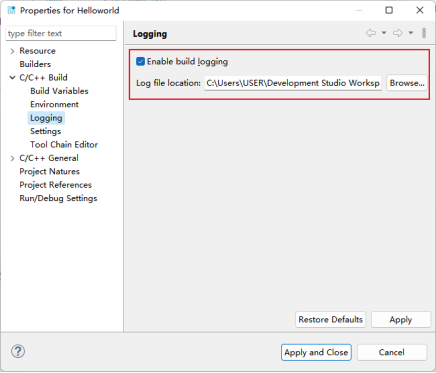Open the Build Variables page

(x=59, y=91)
